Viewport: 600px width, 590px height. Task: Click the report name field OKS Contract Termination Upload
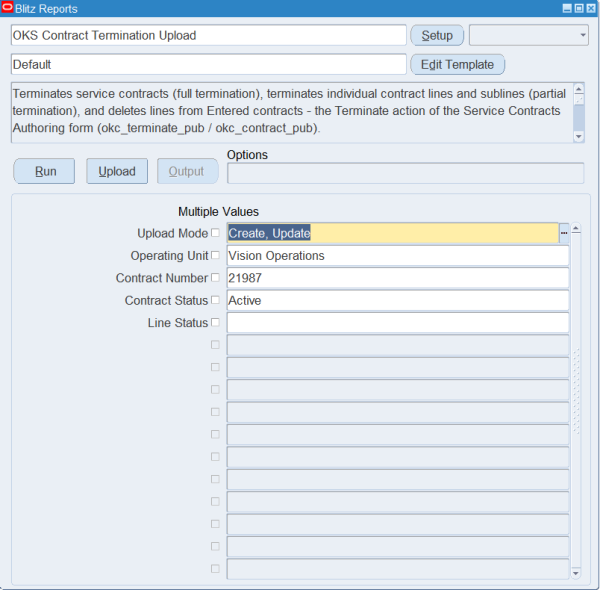click(x=209, y=35)
